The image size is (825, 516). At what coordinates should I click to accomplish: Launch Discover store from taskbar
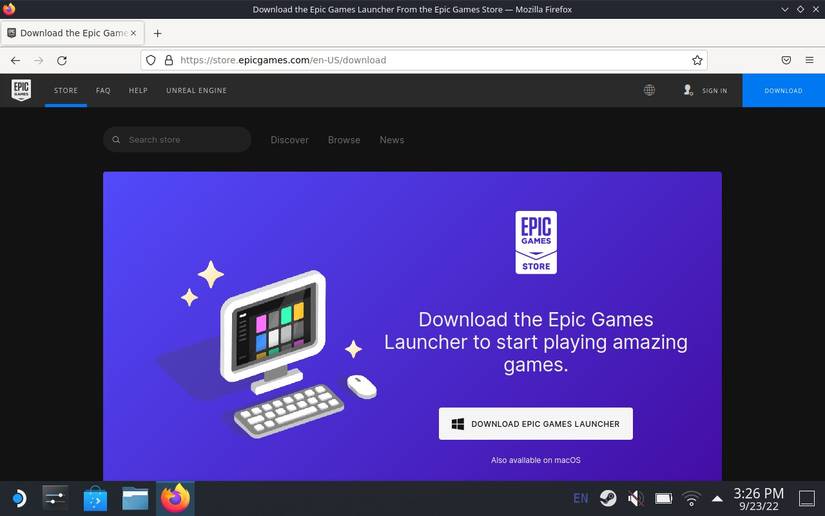tap(95, 498)
